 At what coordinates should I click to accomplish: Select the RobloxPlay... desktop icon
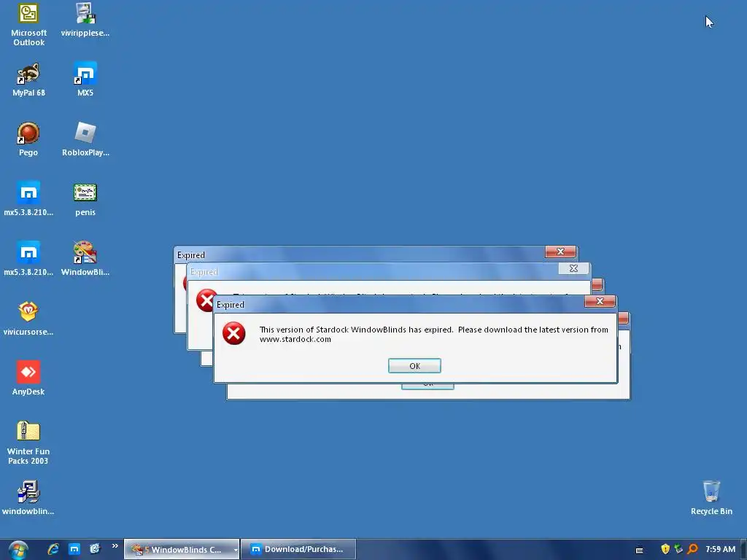85,139
